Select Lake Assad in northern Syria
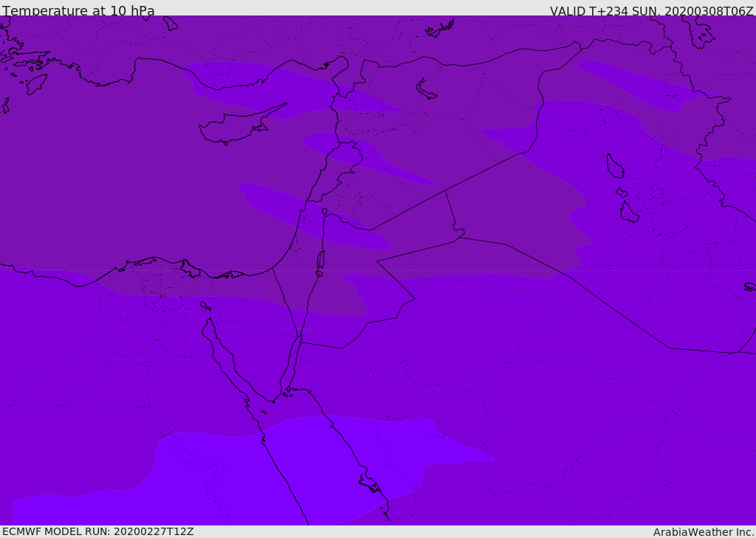Image resolution: width=756 pixels, height=538 pixels. (x=426, y=90)
